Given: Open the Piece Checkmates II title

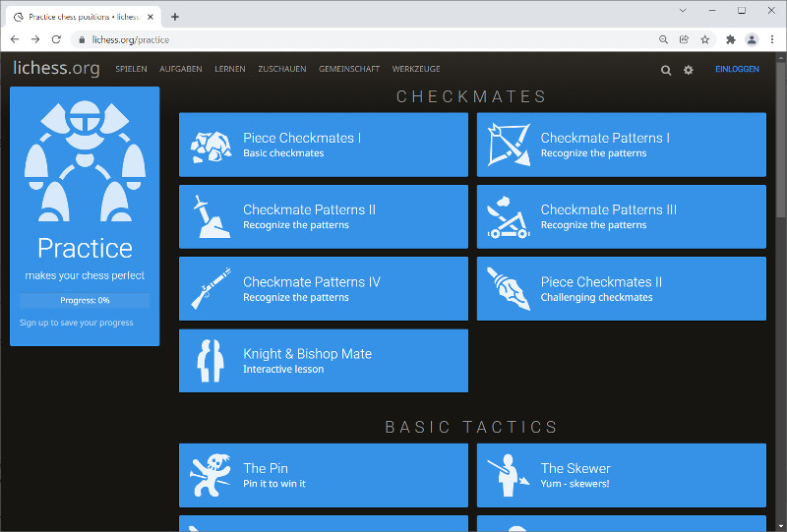Looking at the screenshot, I should click(x=601, y=282).
